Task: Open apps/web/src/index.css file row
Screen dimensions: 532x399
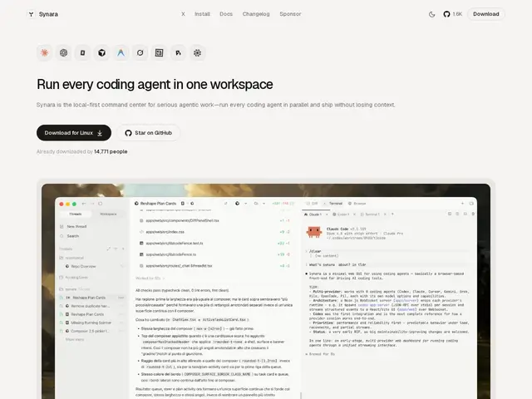Action: (214, 232)
